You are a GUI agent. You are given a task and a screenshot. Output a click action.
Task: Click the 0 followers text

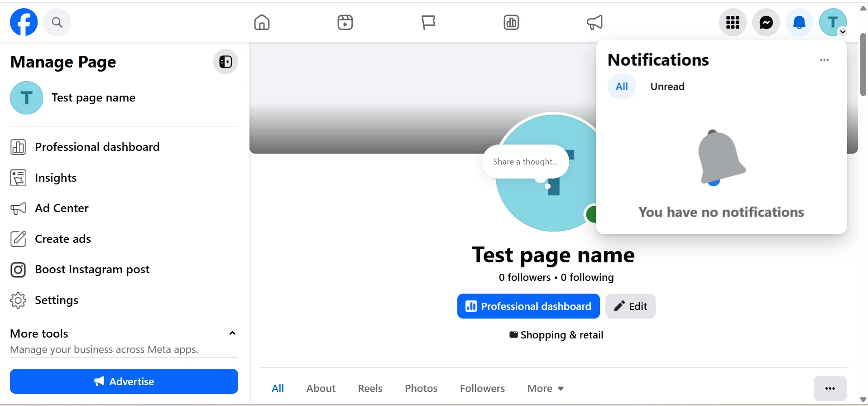[x=525, y=277]
